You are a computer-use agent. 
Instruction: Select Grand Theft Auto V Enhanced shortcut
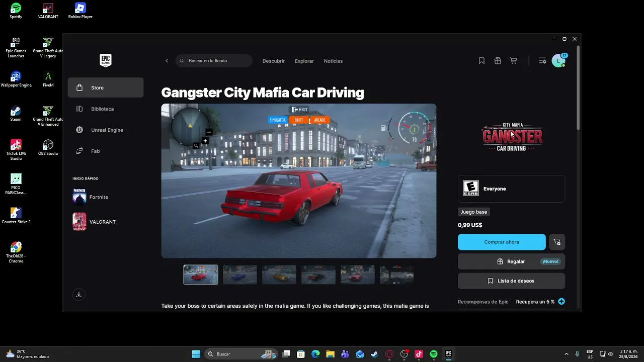(x=48, y=116)
